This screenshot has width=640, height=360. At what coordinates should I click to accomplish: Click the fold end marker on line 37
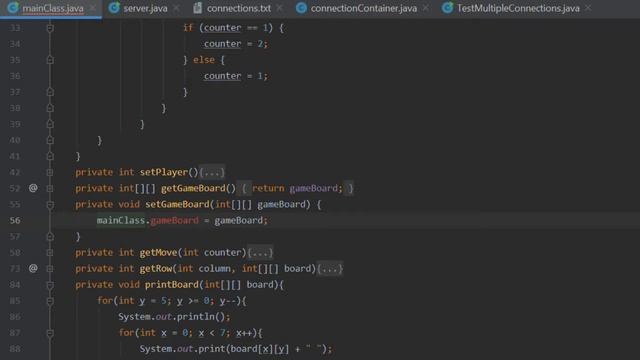pos(50,92)
